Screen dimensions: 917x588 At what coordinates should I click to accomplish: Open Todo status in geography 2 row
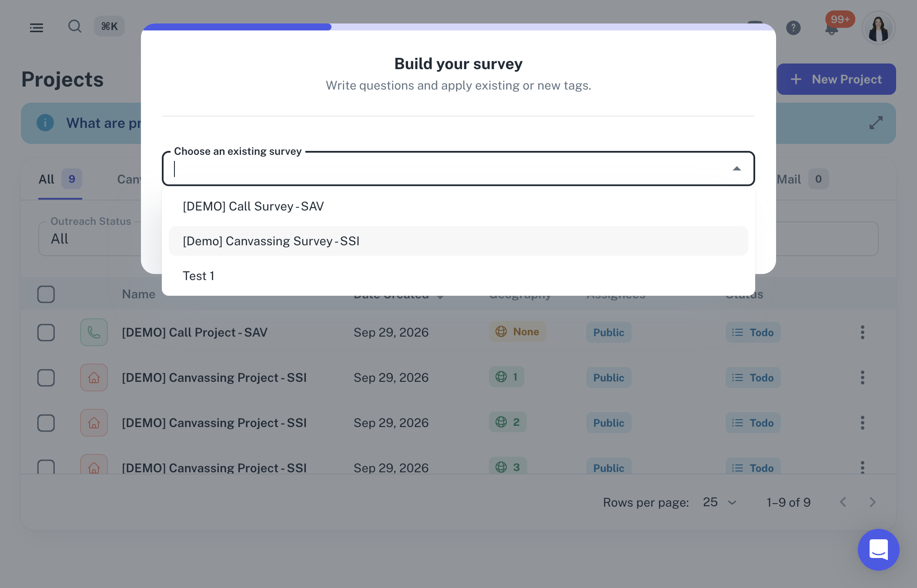pos(753,423)
